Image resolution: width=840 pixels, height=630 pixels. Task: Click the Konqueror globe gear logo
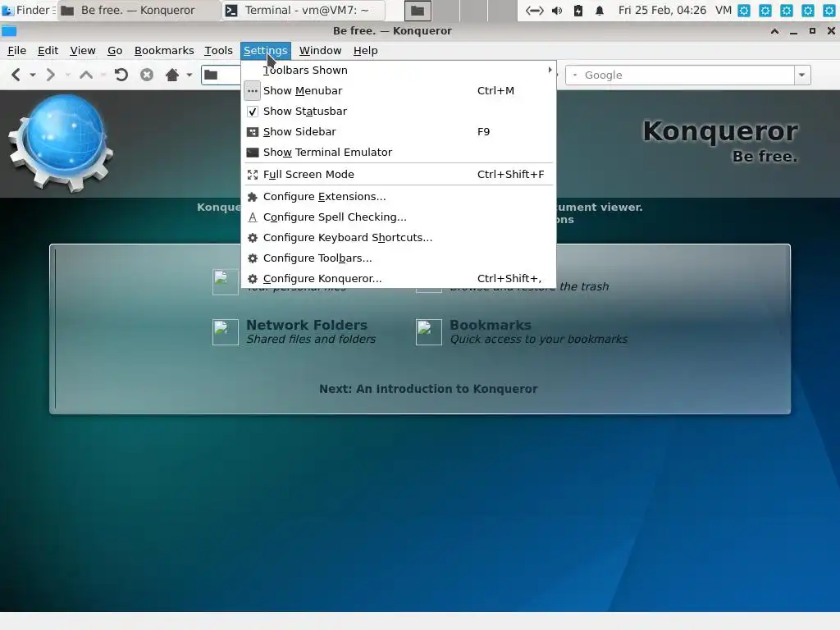coord(61,144)
